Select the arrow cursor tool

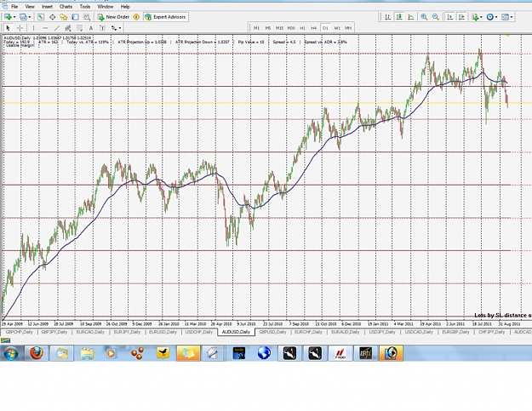(9, 28)
